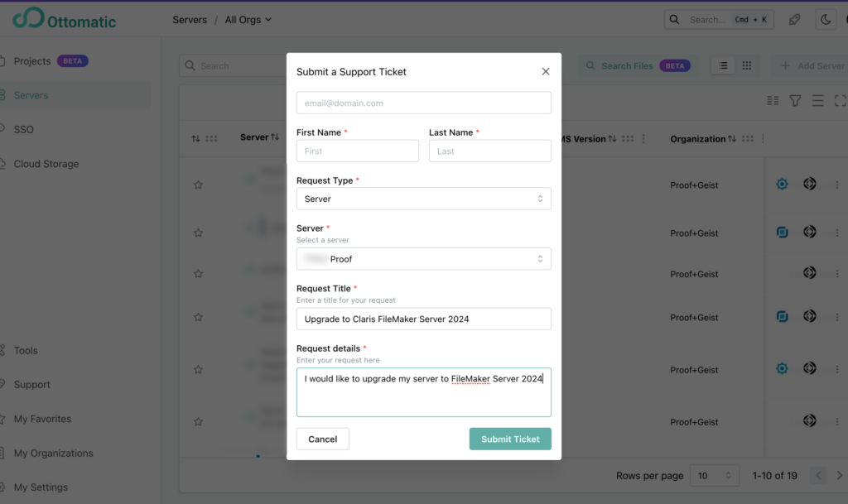Open the table filter funnel

click(795, 100)
